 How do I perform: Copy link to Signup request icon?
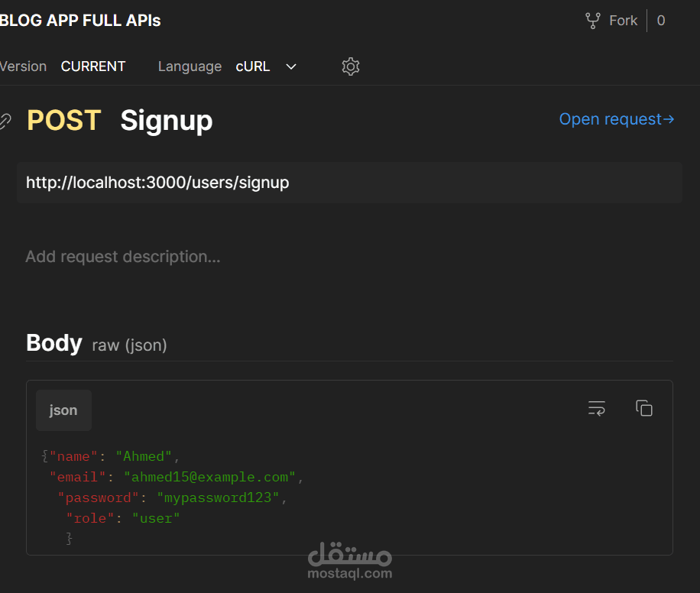[5, 121]
